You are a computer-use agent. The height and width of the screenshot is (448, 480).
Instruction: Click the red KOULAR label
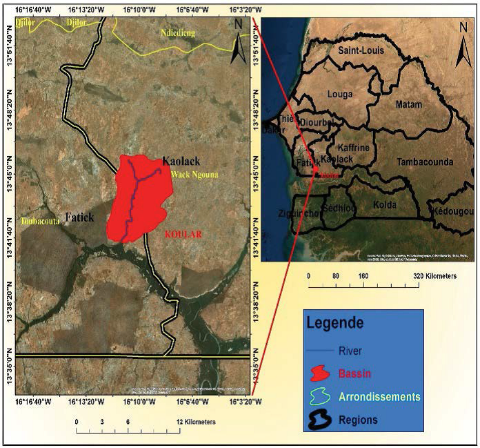pyautogui.click(x=183, y=234)
